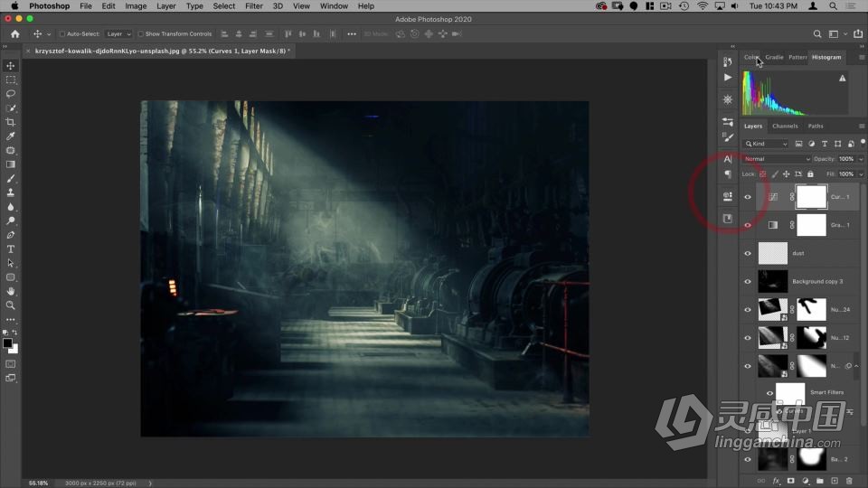Open the History panel icon
Viewport: 868px width, 488px height.
pos(728,62)
